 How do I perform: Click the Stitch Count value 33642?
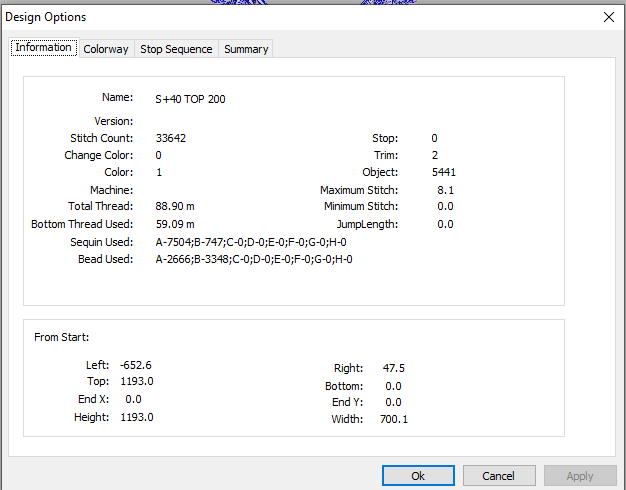tap(171, 138)
